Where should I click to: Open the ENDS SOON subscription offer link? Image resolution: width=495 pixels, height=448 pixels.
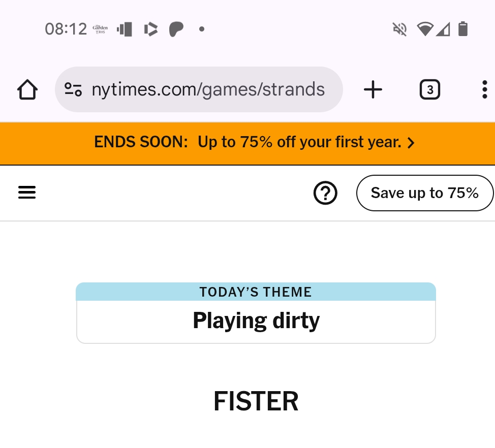[x=247, y=142]
